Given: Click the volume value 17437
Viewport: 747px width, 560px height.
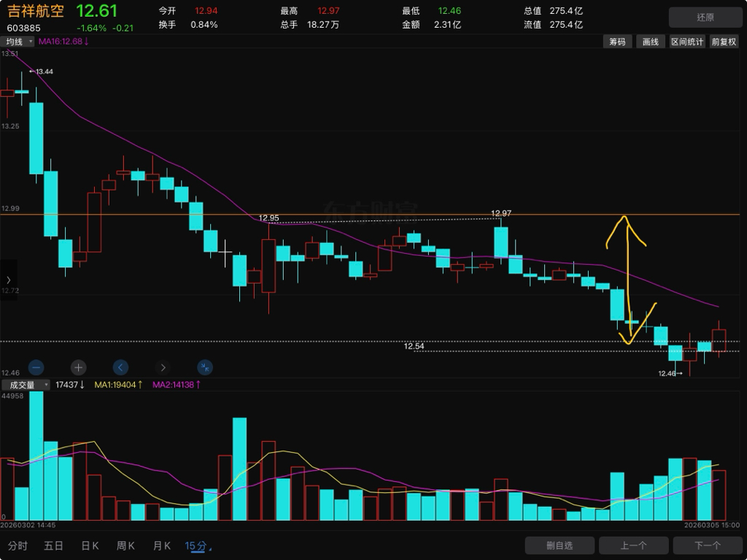Looking at the screenshot, I should click(69, 385).
